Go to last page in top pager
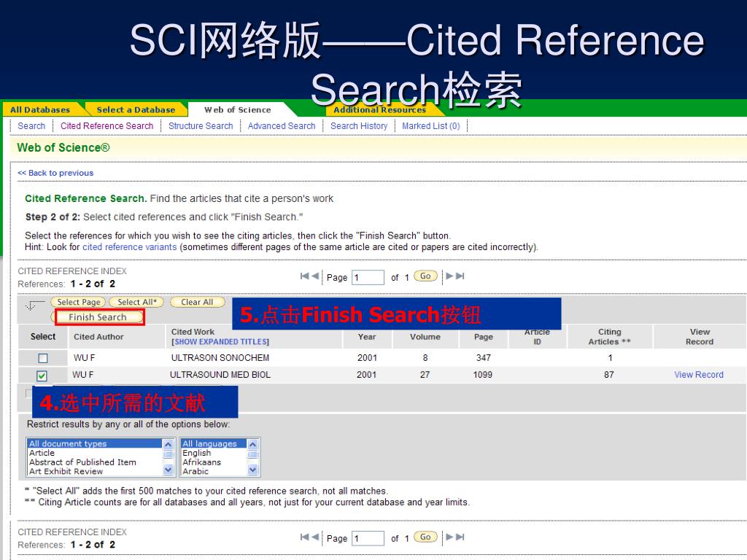Viewport: 747px width, 560px height. [460, 276]
